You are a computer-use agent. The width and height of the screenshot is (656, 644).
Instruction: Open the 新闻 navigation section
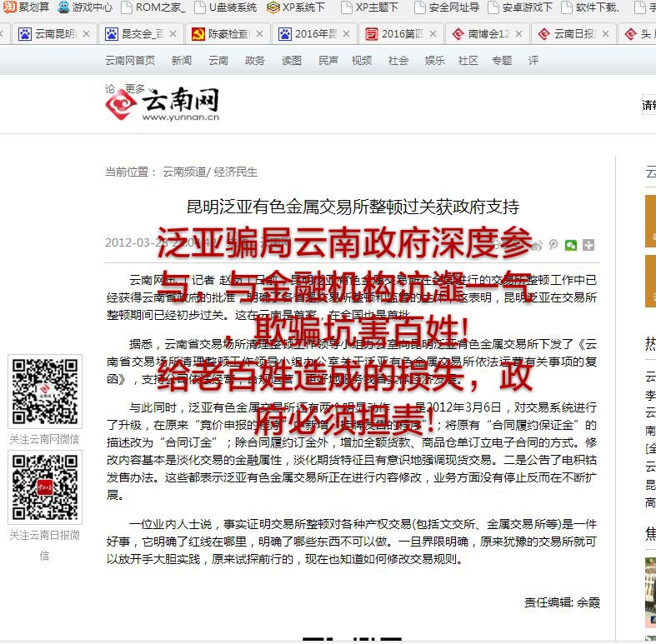(x=181, y=61)
